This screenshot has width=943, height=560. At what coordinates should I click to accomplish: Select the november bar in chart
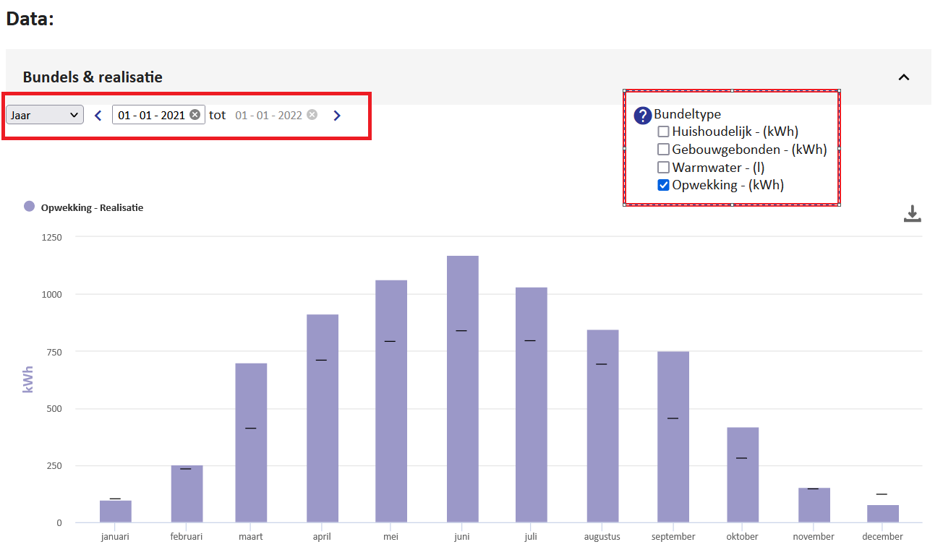pos(814,506)
